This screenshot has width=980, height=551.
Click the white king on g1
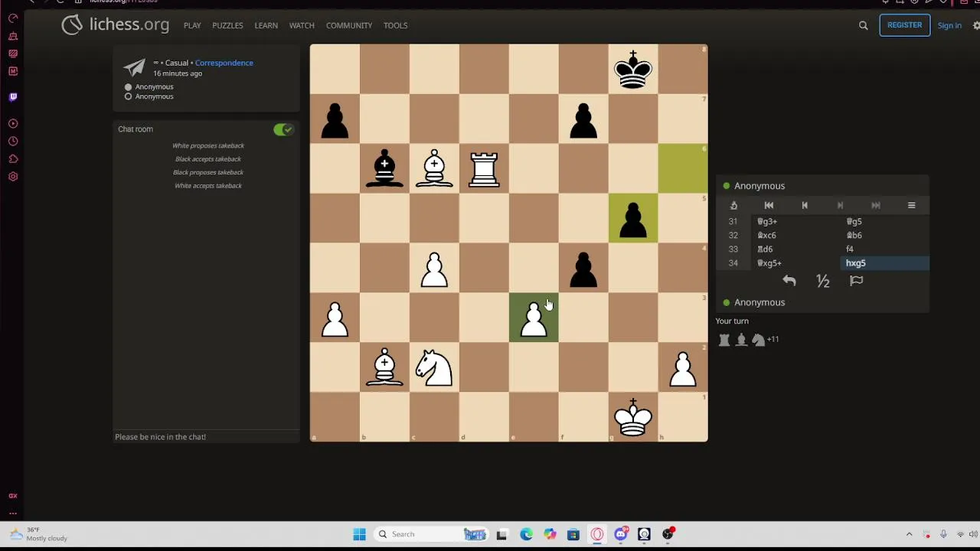[x=633, y=417]
